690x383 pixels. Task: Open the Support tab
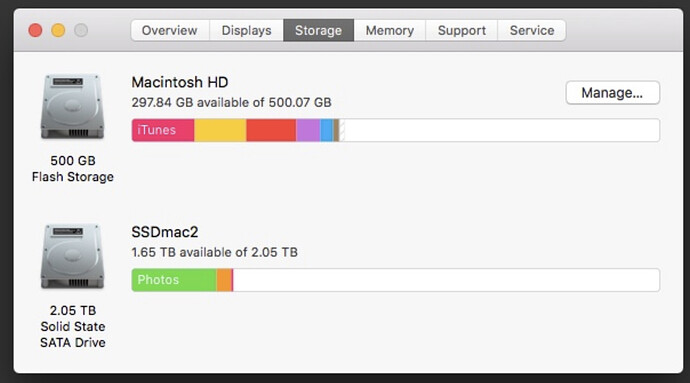(462, 30)
